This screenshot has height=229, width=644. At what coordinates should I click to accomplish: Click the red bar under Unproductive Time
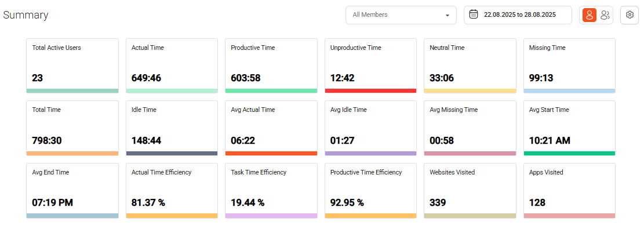tap(370, 91)
